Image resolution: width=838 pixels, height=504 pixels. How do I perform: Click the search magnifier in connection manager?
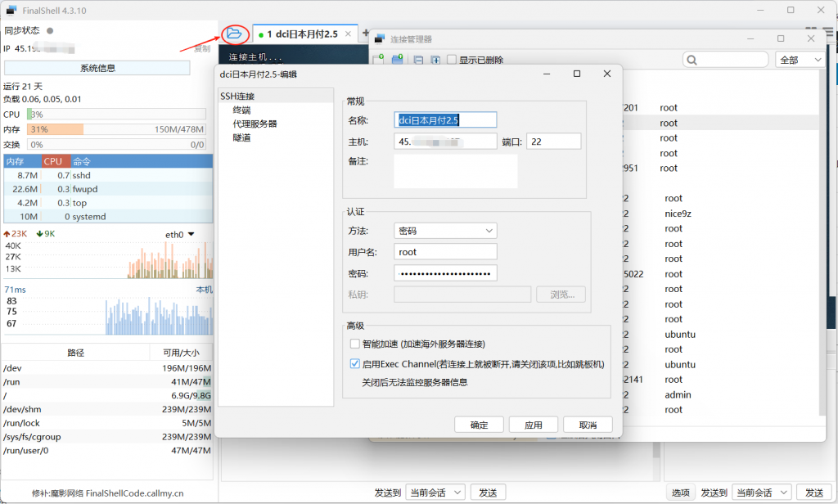pyautogui.click(x=692, y=60)
